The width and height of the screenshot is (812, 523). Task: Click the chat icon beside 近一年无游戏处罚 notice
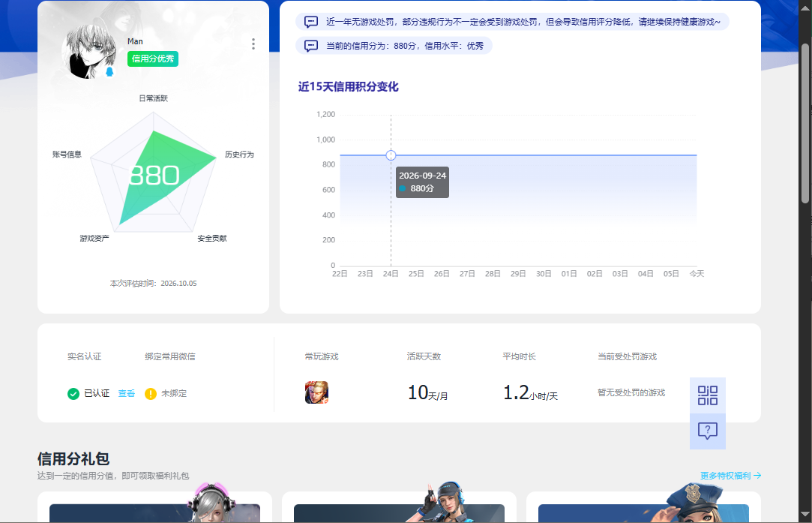[310, 22]
